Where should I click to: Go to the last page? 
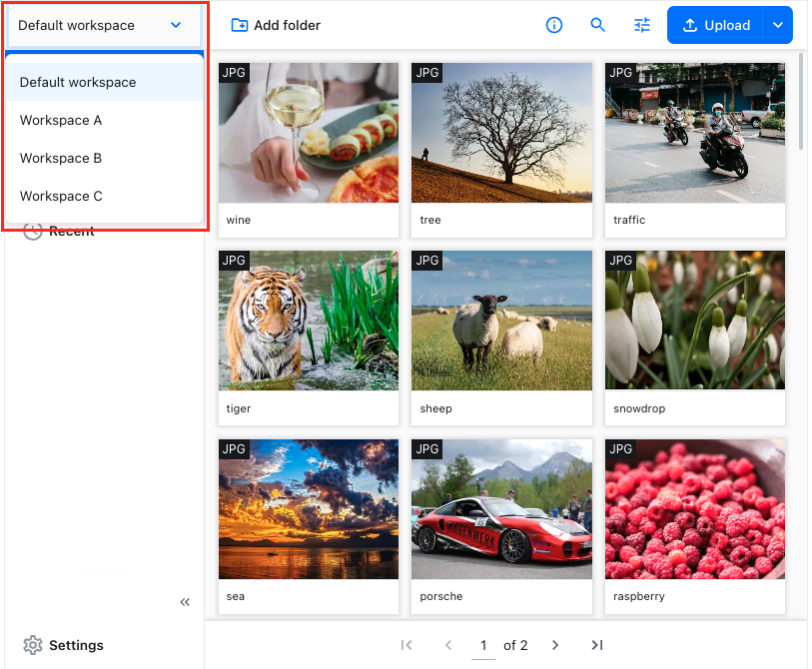pos(597,645)
